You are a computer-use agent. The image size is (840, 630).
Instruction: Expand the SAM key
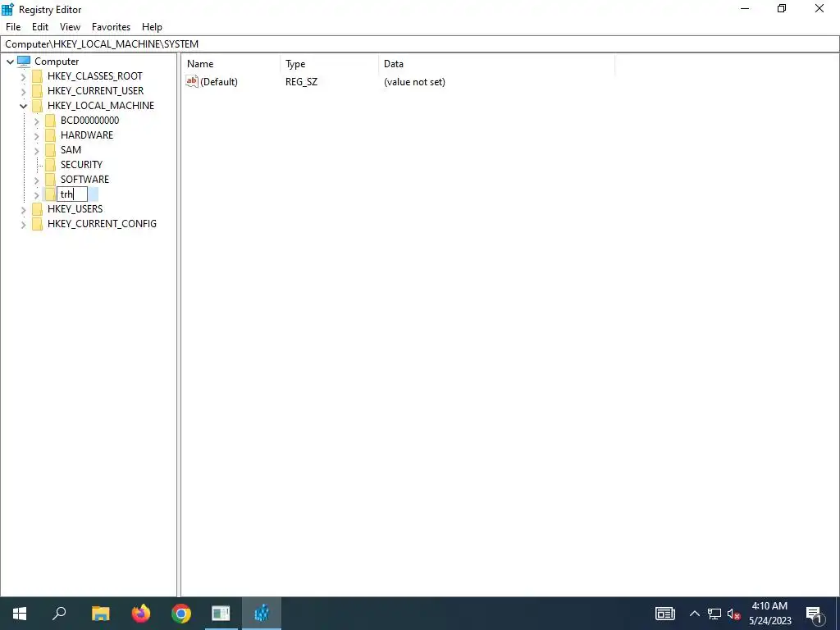point(36,151)
